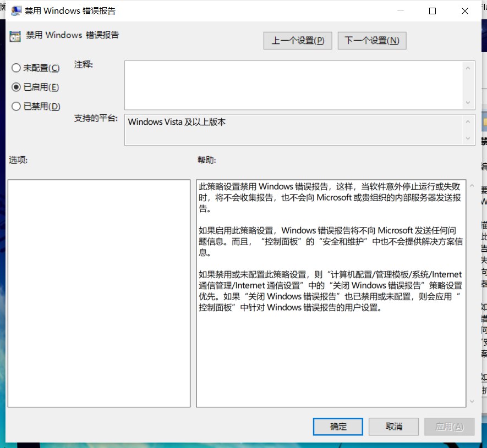Click the 帮助 help description text area
This screenshot has height=448, width=487.
[x=331, y=293]
